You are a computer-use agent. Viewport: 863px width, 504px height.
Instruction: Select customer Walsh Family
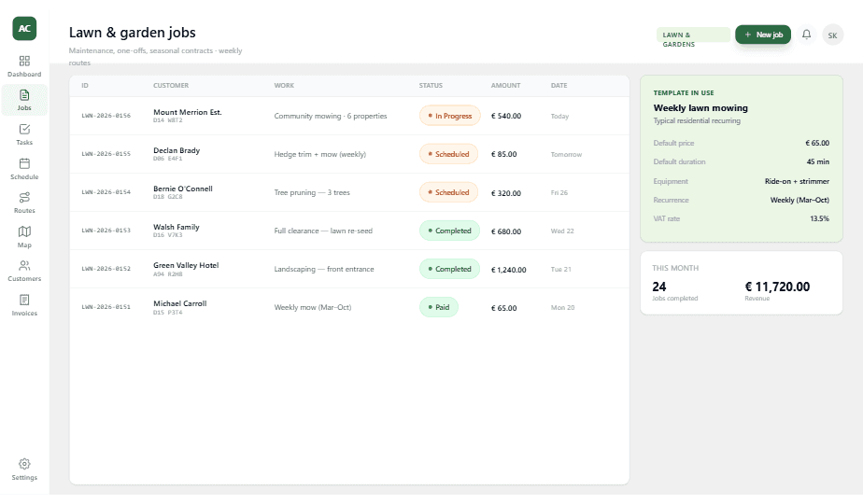177,227
